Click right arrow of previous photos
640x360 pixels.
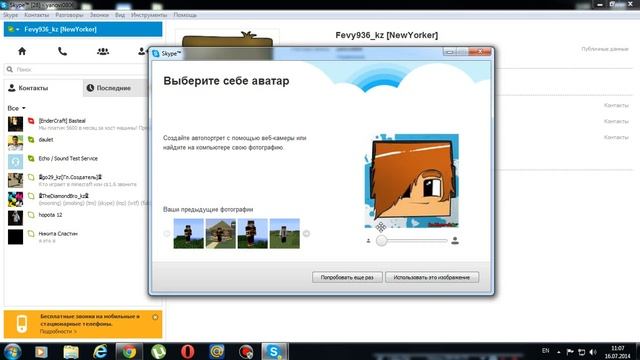[x=306, y=233]
